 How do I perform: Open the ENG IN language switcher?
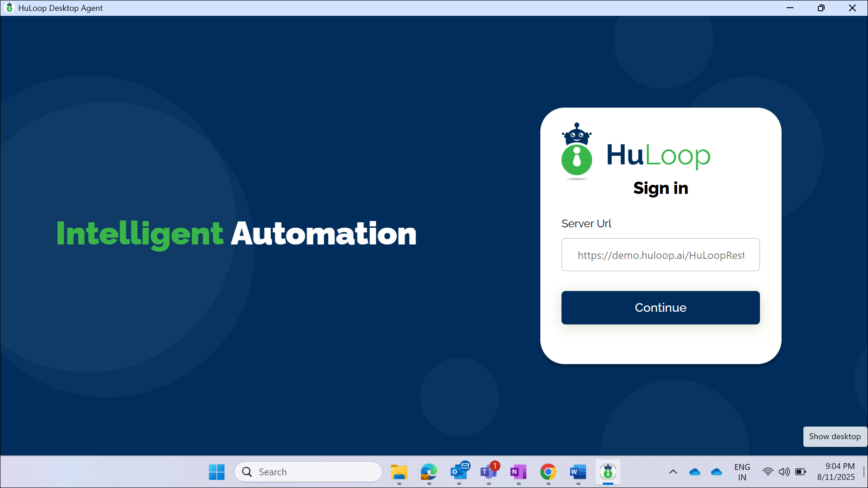tap(742, 472)
